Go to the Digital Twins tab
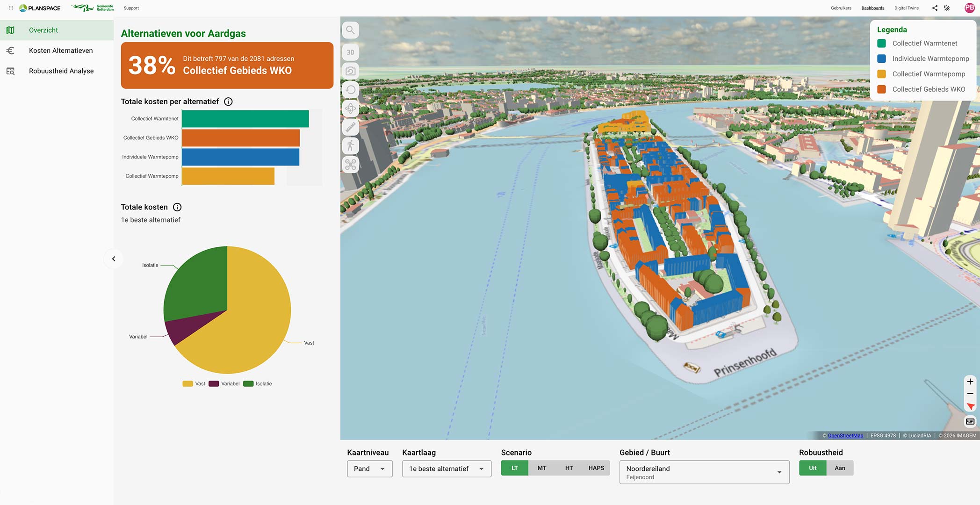Viewport: 980px width, 505px height. pos(906,8)
